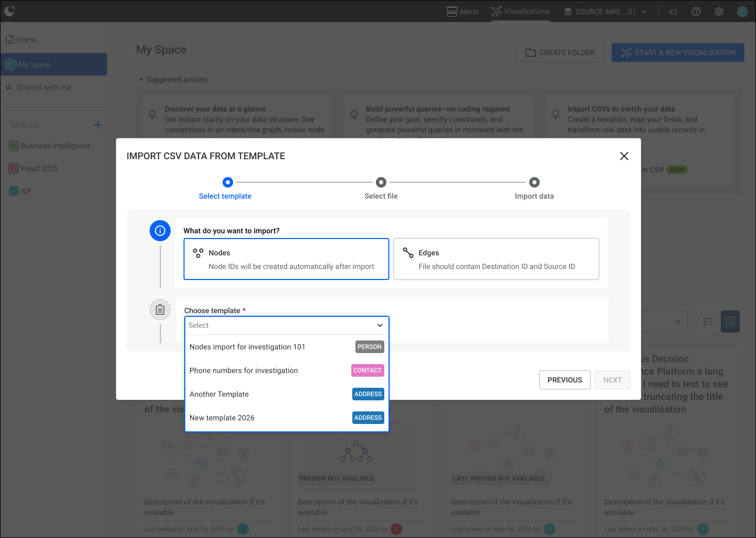756x538 pixels.
Task: Select the Edges import option card
Action: coord(496,258)
